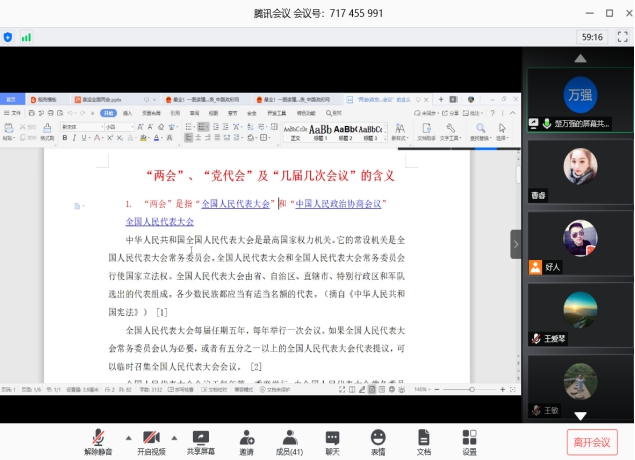Image resolution: width=635 pixels, height=460 pixels.
Task: Open the 文档 documents icon
Action: pos(424,441)
